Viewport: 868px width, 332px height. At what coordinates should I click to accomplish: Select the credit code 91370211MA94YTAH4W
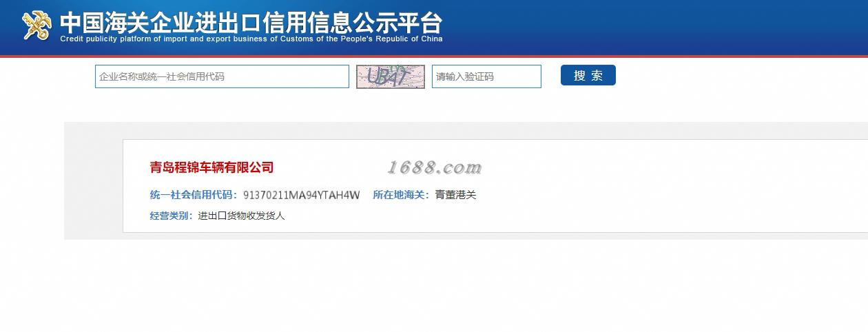tap(301, 195)
